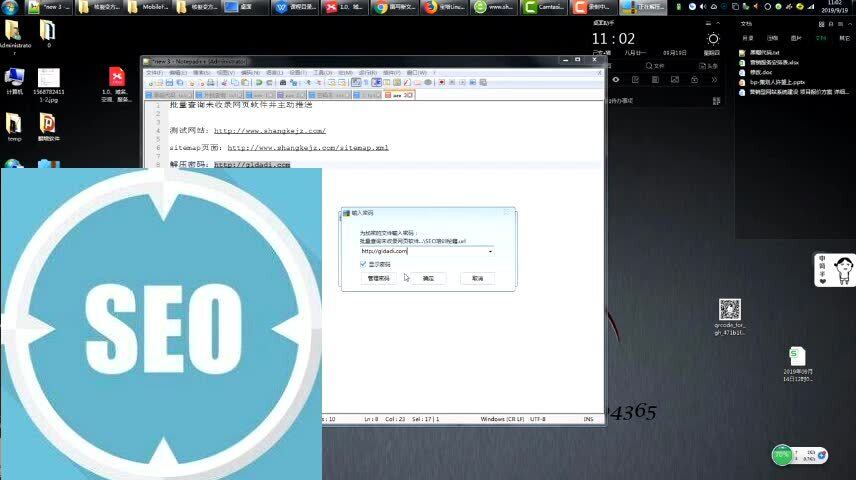Screen dimensions: 856x480
Task: Collapse the 文档 panel with its chevron
Action: (850, 24)
